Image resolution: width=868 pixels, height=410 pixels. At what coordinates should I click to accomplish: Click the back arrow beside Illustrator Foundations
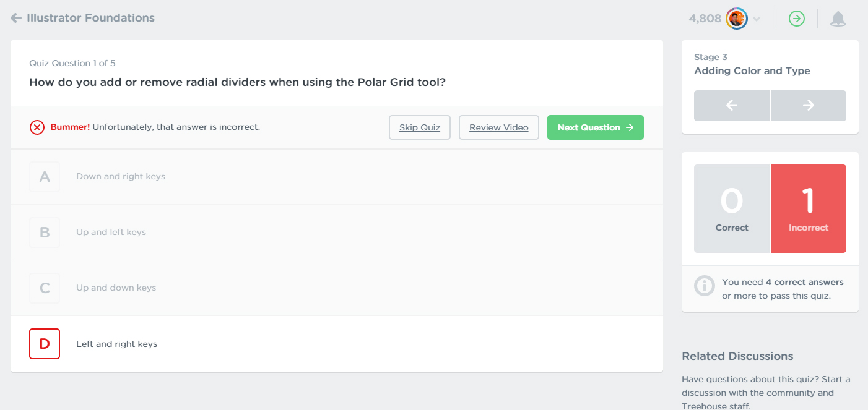pos(16,18)
